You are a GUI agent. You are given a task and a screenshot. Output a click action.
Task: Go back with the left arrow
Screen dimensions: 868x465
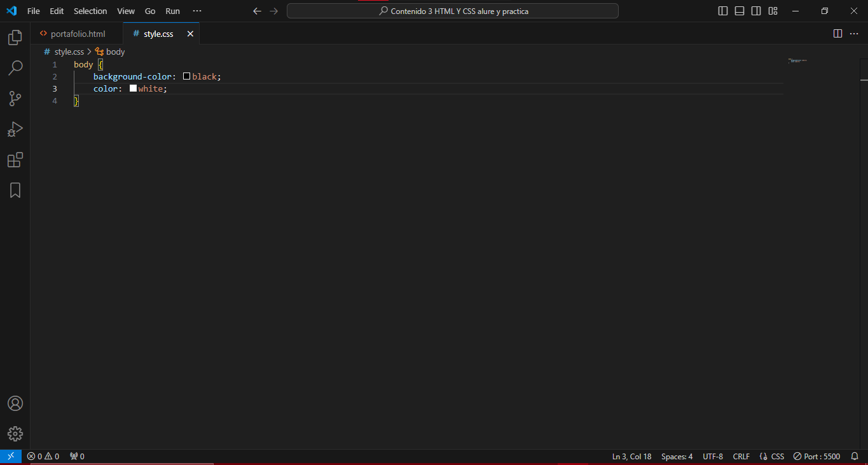click(x=257, y=11)
